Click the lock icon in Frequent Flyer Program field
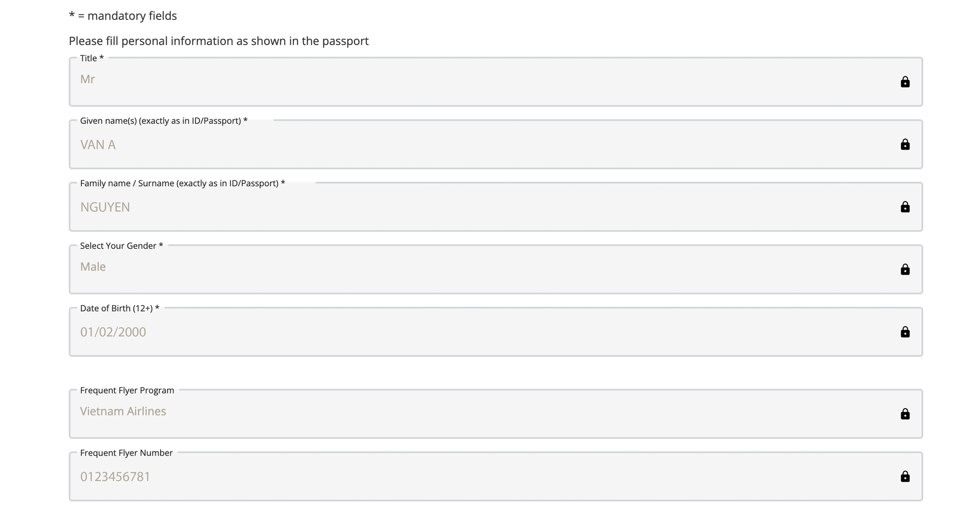Viewport: 980px width, 510px height. pos(905,414)
